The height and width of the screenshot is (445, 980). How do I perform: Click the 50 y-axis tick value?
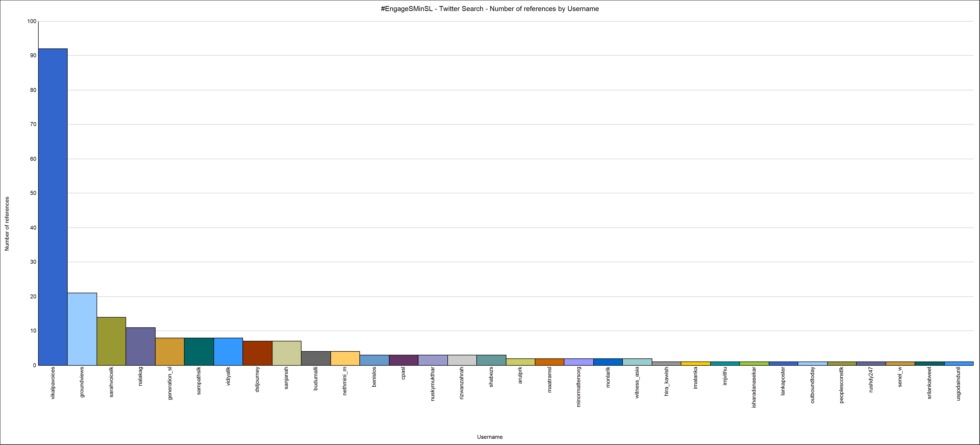click(x=33, y=193)
